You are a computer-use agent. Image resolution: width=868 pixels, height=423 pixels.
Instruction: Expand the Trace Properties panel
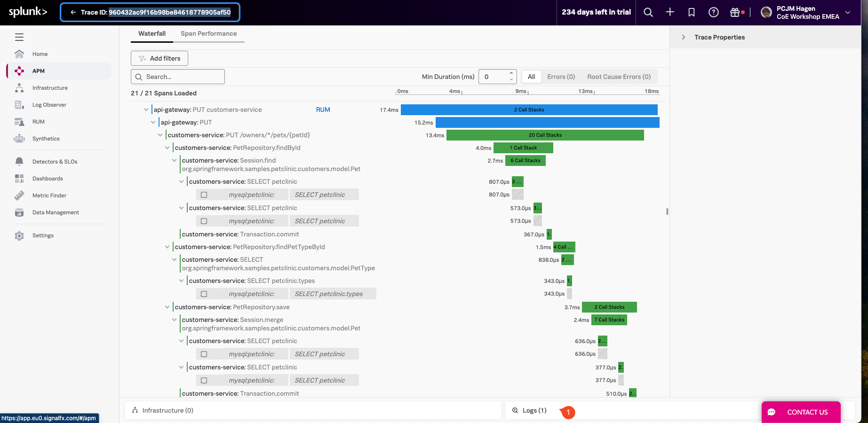click(x=684, y=37)
